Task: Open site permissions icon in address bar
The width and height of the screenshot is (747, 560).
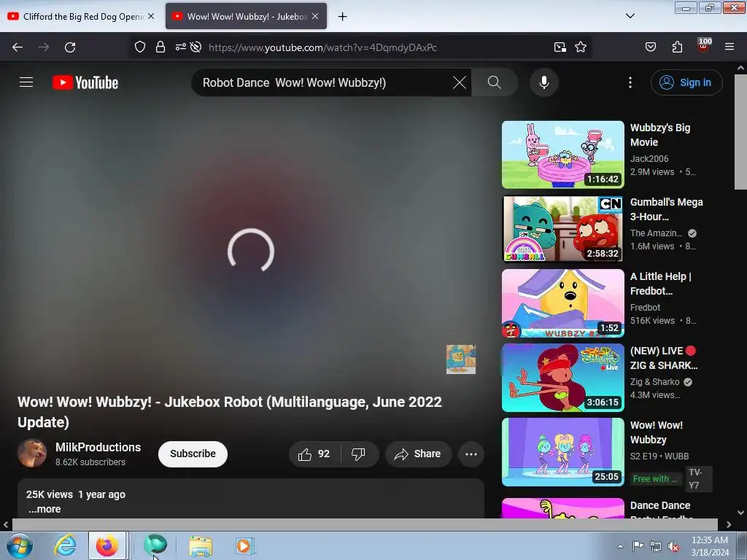Action: click(181, 47)
